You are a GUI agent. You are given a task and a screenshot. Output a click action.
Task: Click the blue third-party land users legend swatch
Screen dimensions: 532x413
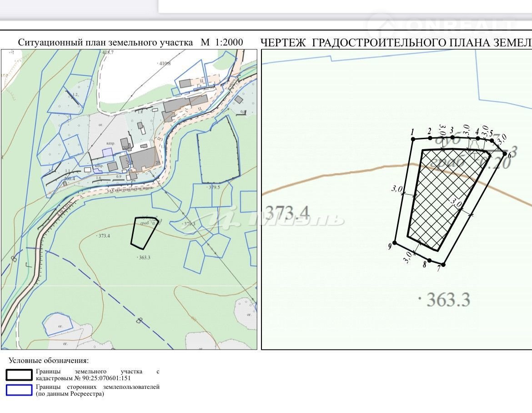tap(19, 390)
